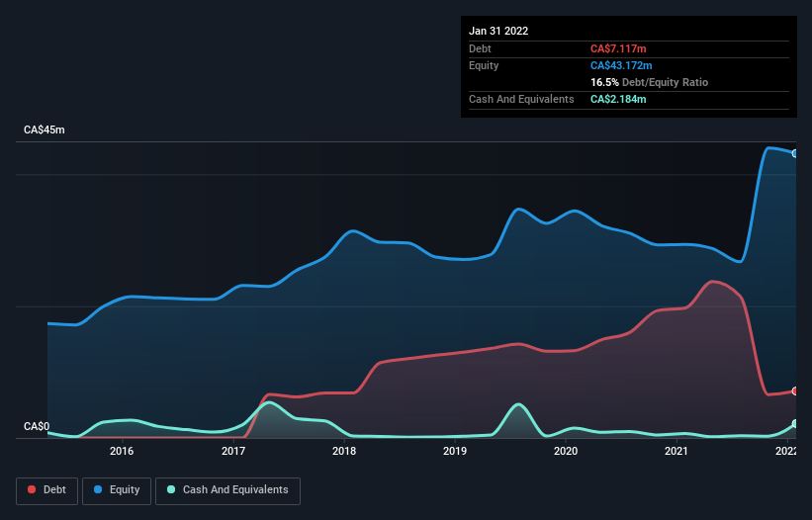Click the CA$0 y-axis label

37,426
